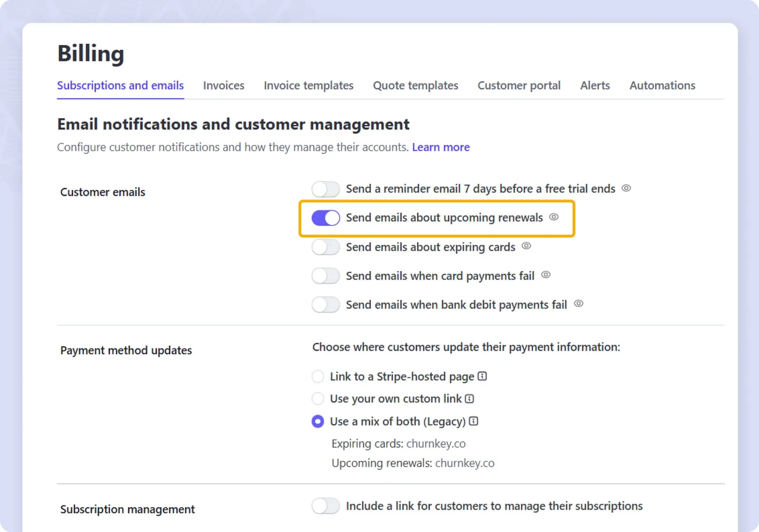Open info icon beside mix of both (Legacy)
759x532 pixels.
click(473, 421)
